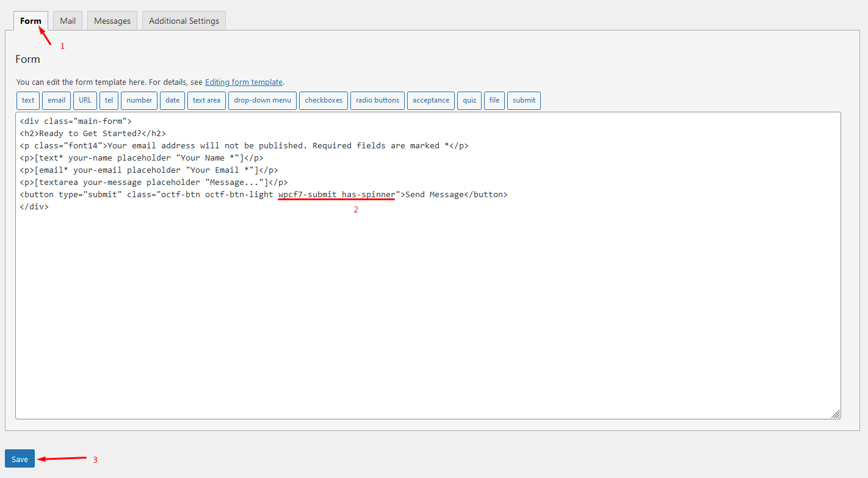Screen dimensions: 868x478
Task: Click the line with 'Your Name *' placeholder
Action: [142, 158]
